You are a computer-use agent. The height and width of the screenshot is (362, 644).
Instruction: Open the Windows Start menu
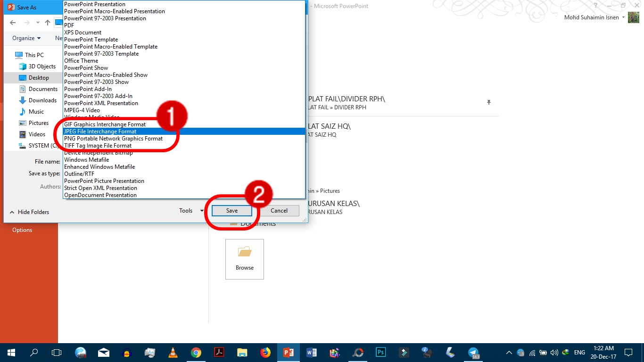[11, 353]
